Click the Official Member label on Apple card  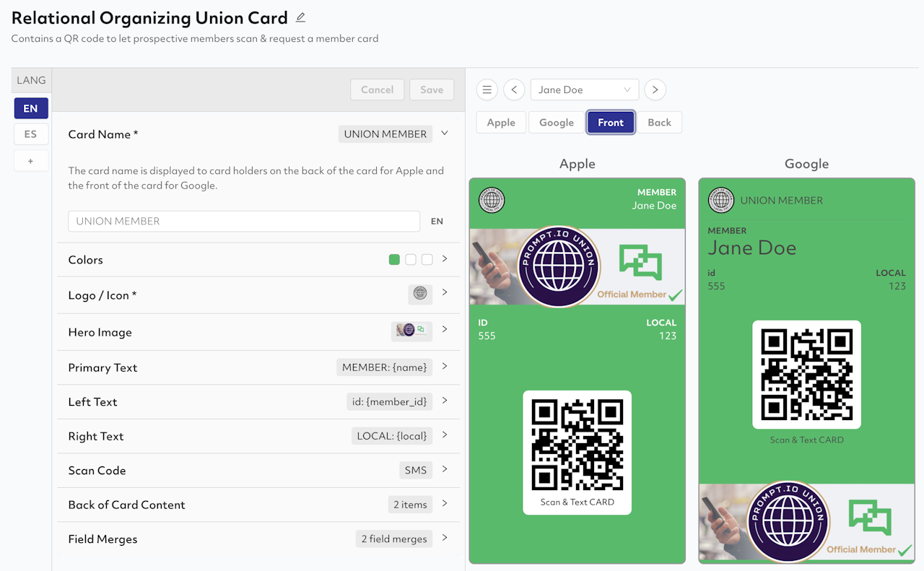point(632,294)
